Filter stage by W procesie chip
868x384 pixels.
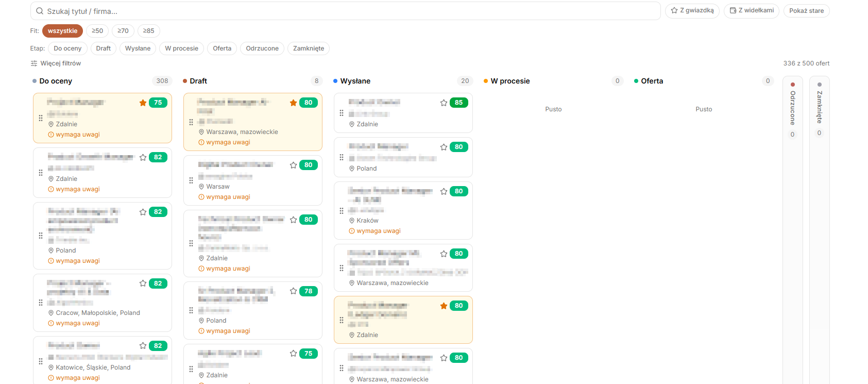(x=182, y=48)
